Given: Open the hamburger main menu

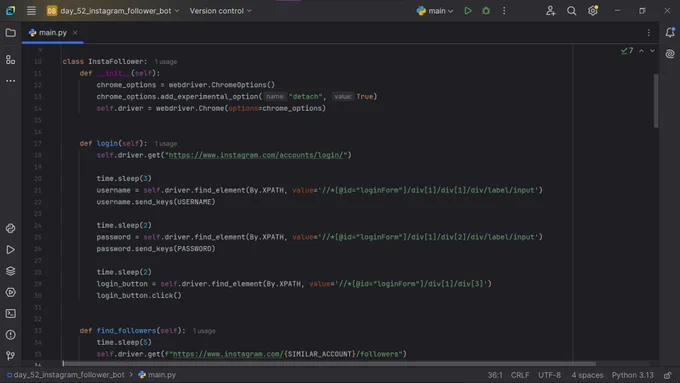Looking at the screenshot, I should [31, 11].
